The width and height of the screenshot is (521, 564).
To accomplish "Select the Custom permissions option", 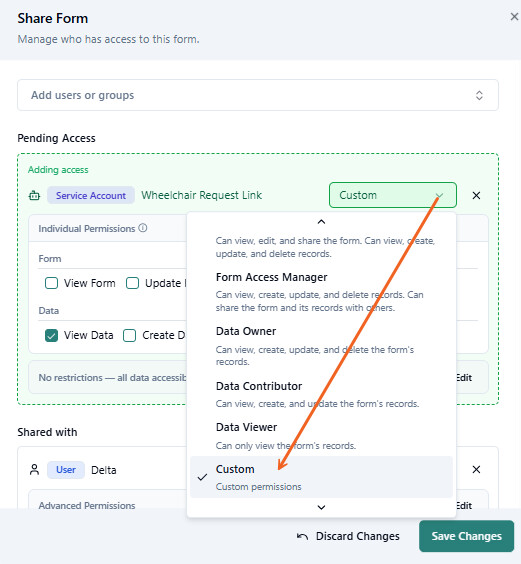I will pos(321,477).
